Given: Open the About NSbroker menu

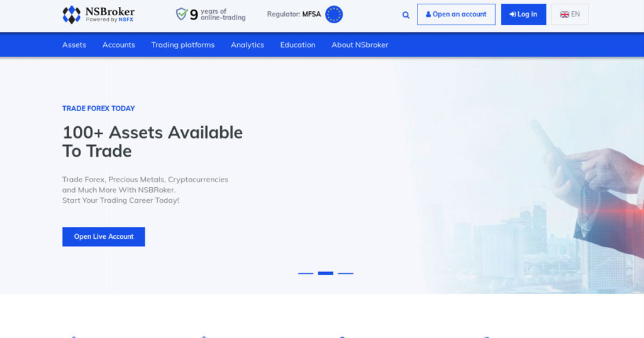Looking at the screenshot, I should click(360, 45).
